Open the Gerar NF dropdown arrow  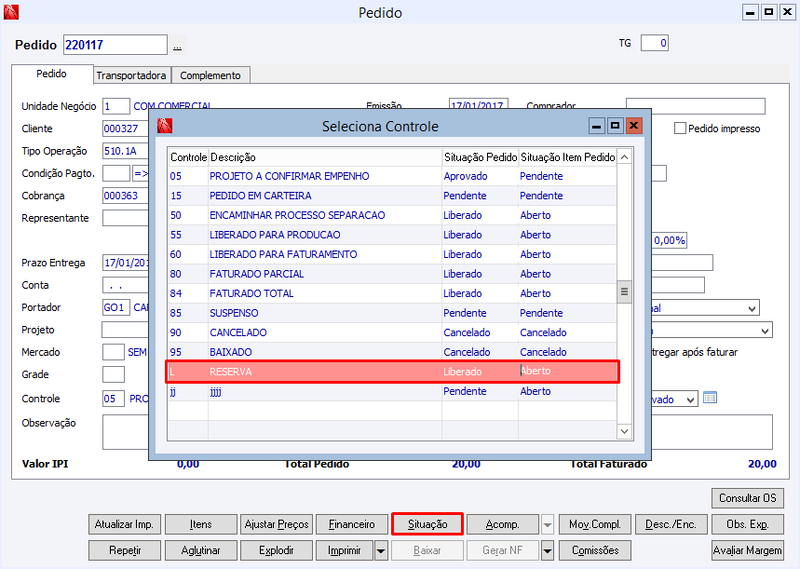547,551
